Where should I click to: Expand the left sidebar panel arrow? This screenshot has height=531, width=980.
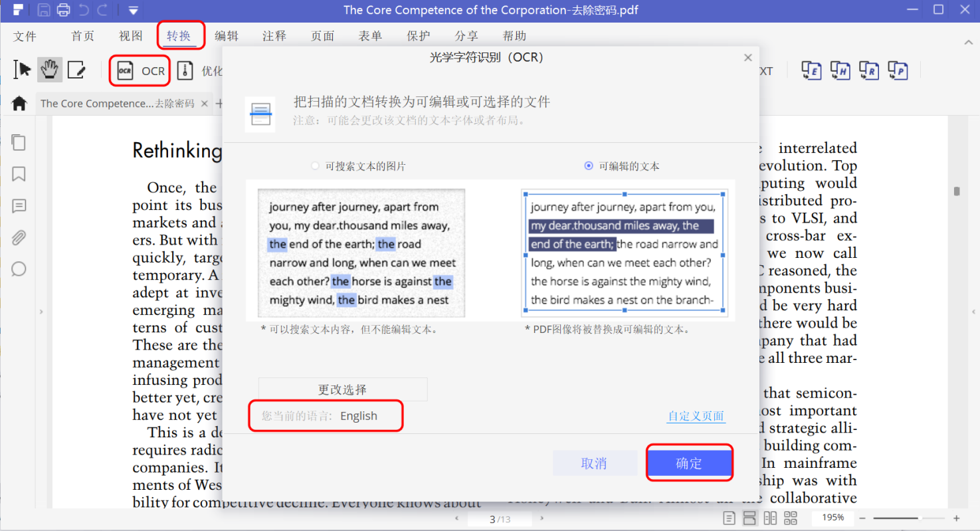click(x=42, y=311)
